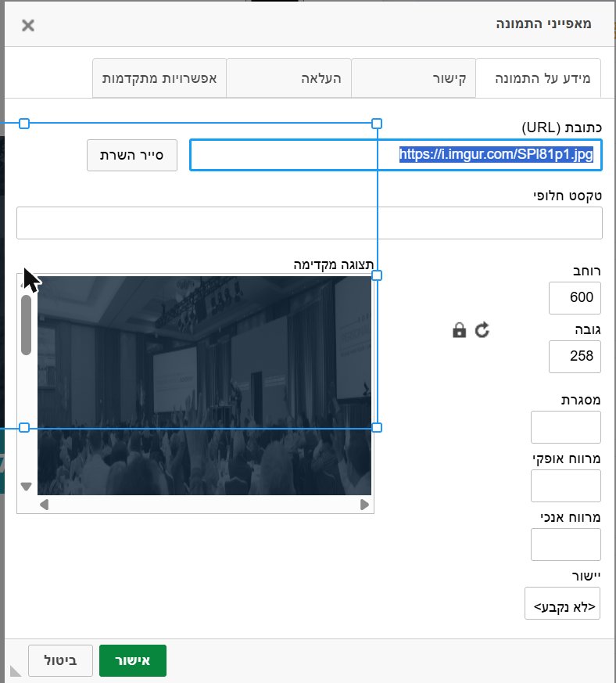Click the מרווח אנכי input field

(565, 545)
